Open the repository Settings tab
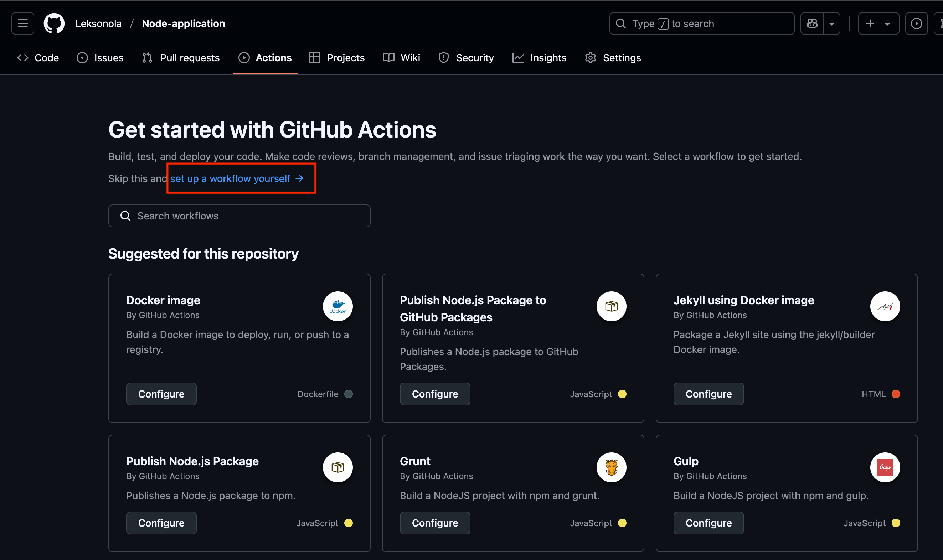Image resolution: width=943 pixels, height=560 pixels. [x=613, y=58]
